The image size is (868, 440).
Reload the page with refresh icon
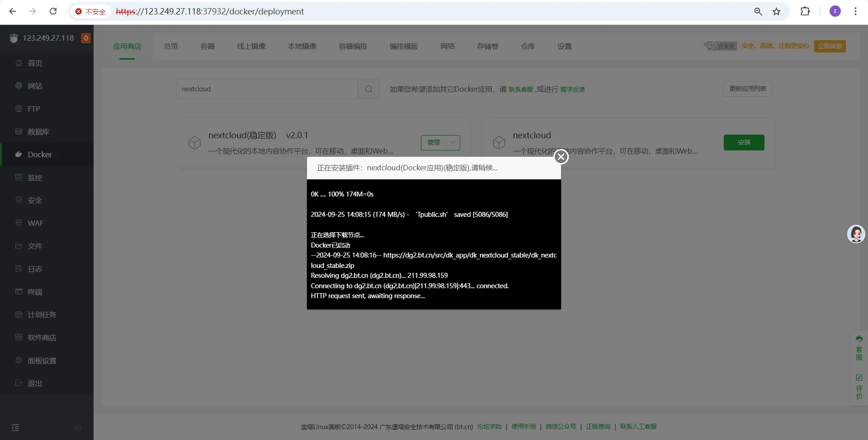coord(53,11)
